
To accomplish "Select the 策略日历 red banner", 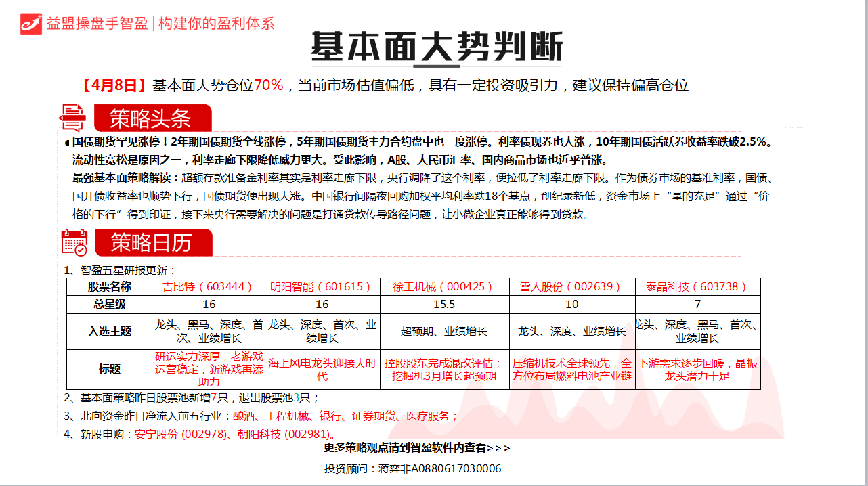I will tap(152, 242).
